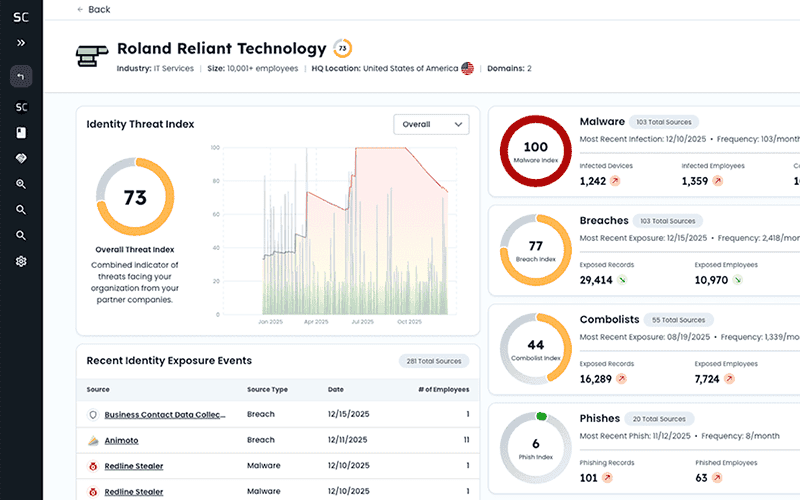Sort by the Date column header
Image resolution: width=800 pixels, height=500 pixels.
pyautogui.click(x=336, y=390)
